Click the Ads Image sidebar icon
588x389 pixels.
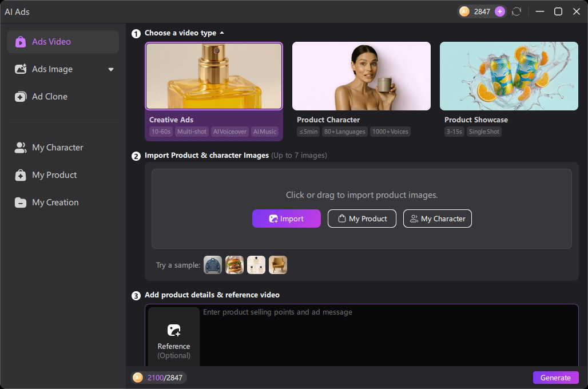point(21,69)
